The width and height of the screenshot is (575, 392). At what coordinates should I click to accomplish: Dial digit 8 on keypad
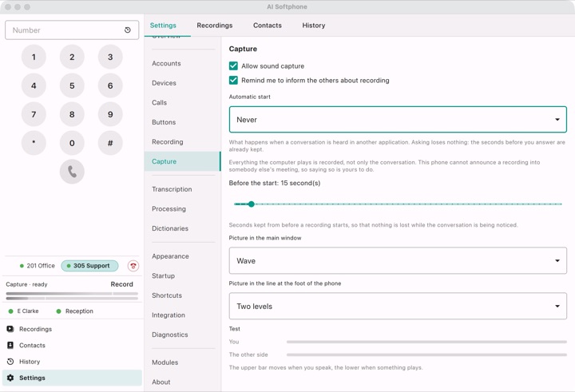point(72,114)
